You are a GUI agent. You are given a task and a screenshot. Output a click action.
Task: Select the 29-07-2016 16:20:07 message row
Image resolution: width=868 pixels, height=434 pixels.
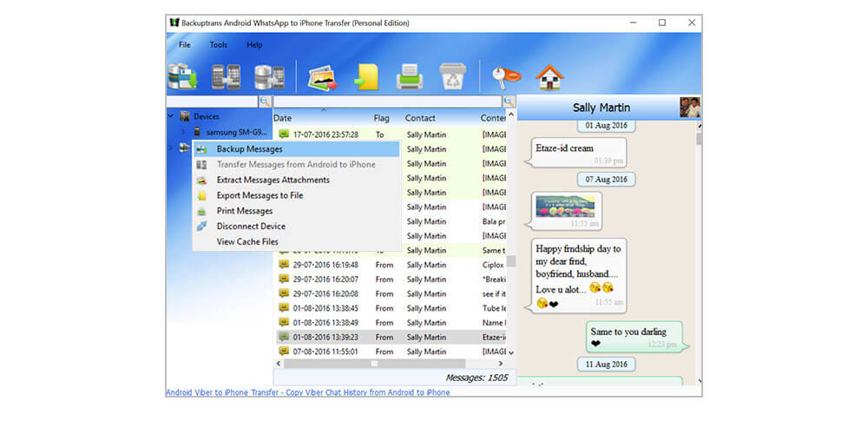click(x=391, y=279)
